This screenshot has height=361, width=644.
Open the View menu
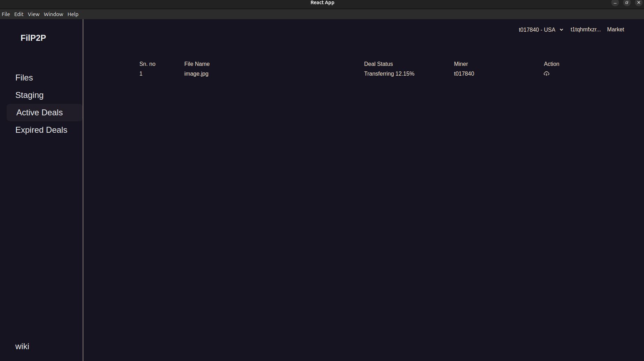[34, 14]
